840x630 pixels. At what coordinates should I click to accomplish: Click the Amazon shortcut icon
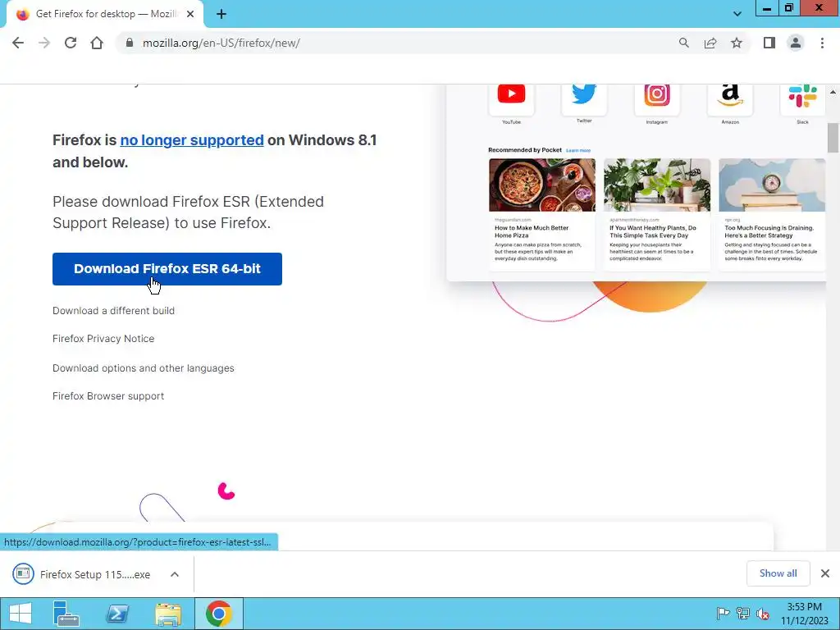tap(729, 98)
